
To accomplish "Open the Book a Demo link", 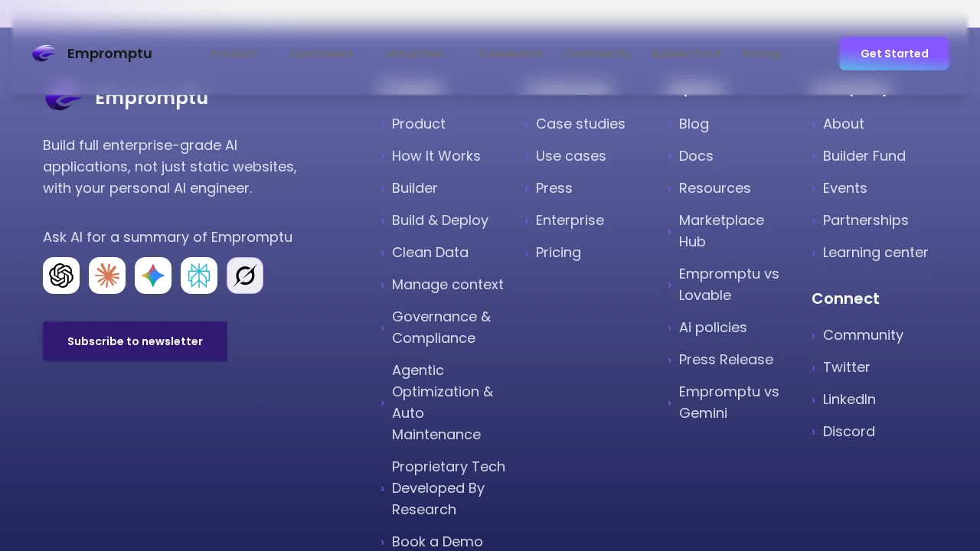I will (x=437, y=542).
